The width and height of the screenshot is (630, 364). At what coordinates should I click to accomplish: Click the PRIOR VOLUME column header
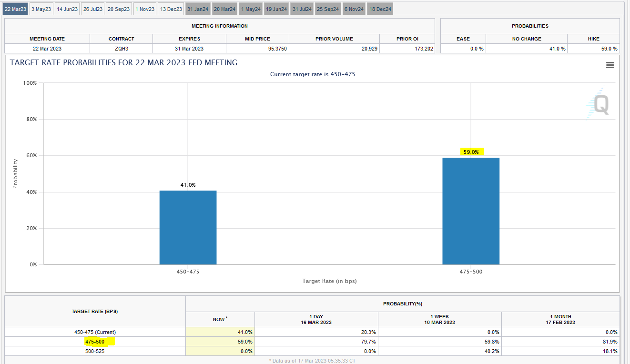click(x=335, y=39)
